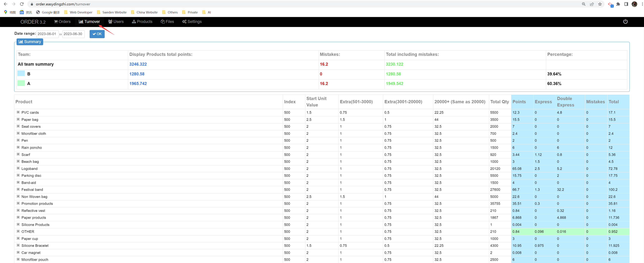Expand the Silicone Bracelet row
Screen dimensions: 644x263
click(x=18, y=245)
